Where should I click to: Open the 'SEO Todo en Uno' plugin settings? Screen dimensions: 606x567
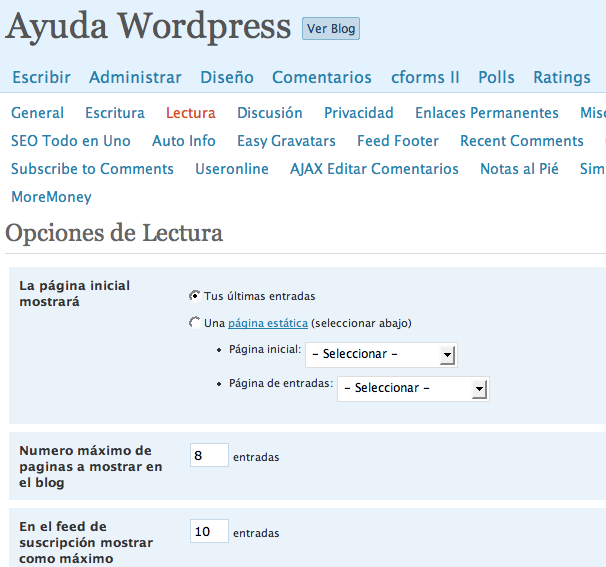[x=71, y=141]
